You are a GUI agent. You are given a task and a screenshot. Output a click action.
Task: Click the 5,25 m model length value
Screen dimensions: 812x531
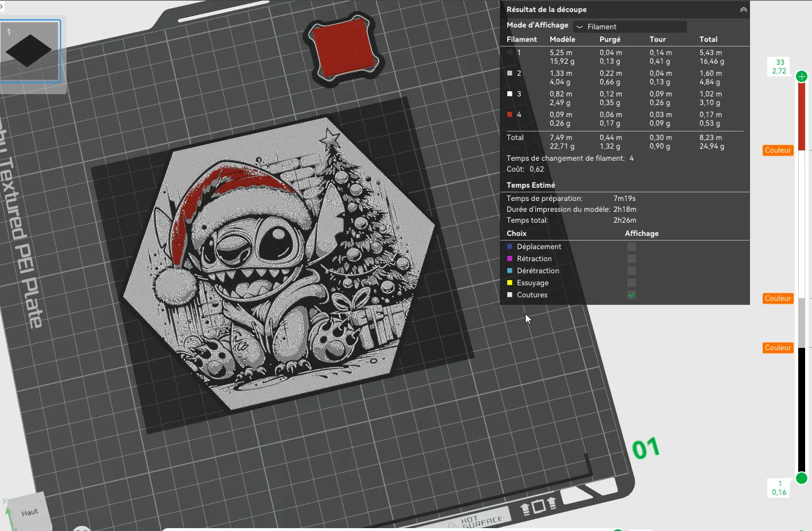[x=561, y=52]
